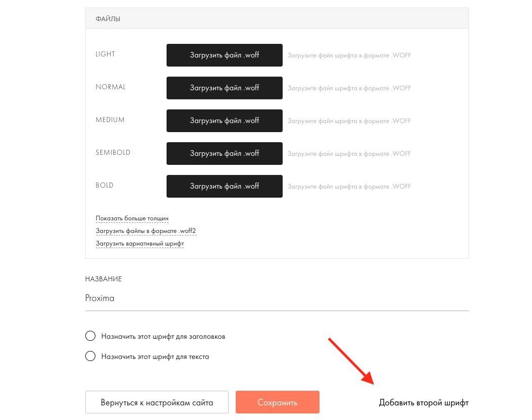
Task: Click label 'Назначить этот шрифт для заголовков'
Action: click(163, 337)
